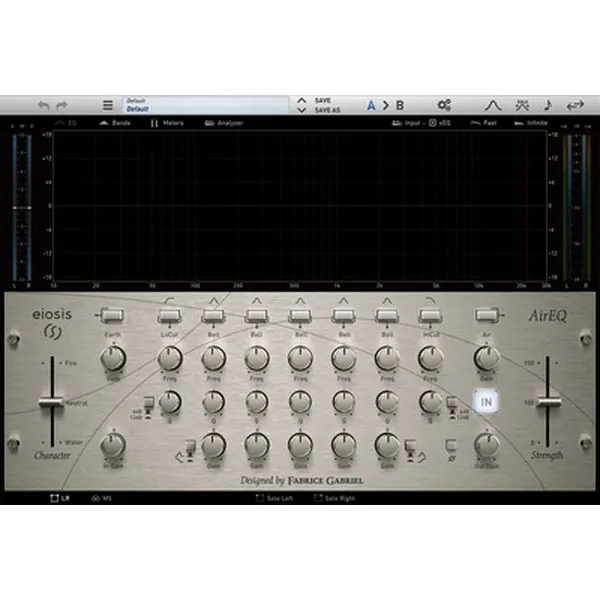Load the previous preset with the up chevron

coord(302,101)
